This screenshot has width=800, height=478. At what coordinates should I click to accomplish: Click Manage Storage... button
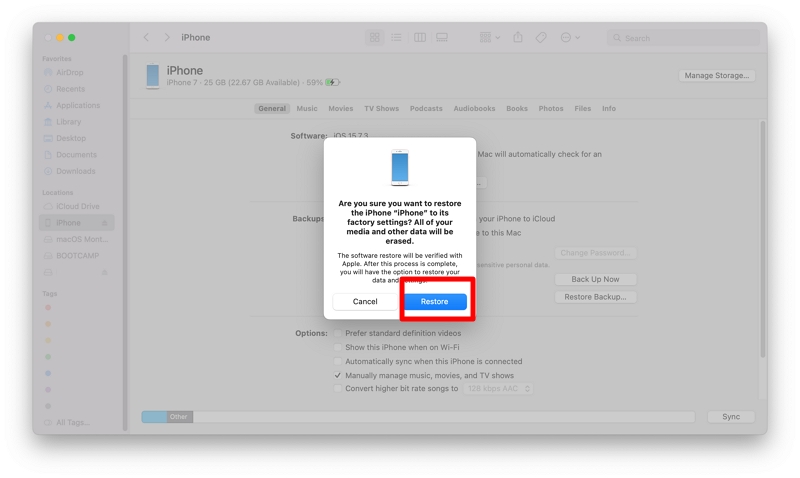[x=716, y=76]
